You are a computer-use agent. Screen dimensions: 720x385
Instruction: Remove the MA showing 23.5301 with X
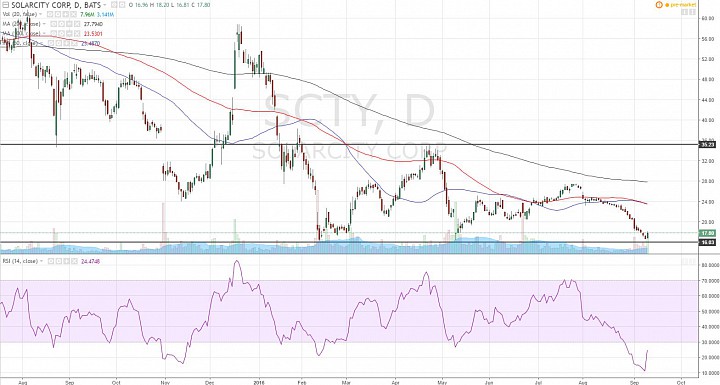[77, 34]
